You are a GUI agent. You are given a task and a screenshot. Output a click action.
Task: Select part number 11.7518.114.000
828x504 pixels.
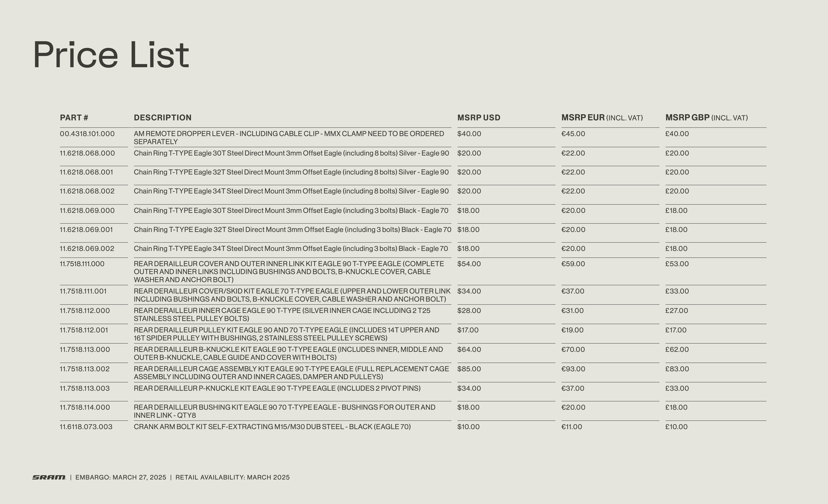(85, 407)
